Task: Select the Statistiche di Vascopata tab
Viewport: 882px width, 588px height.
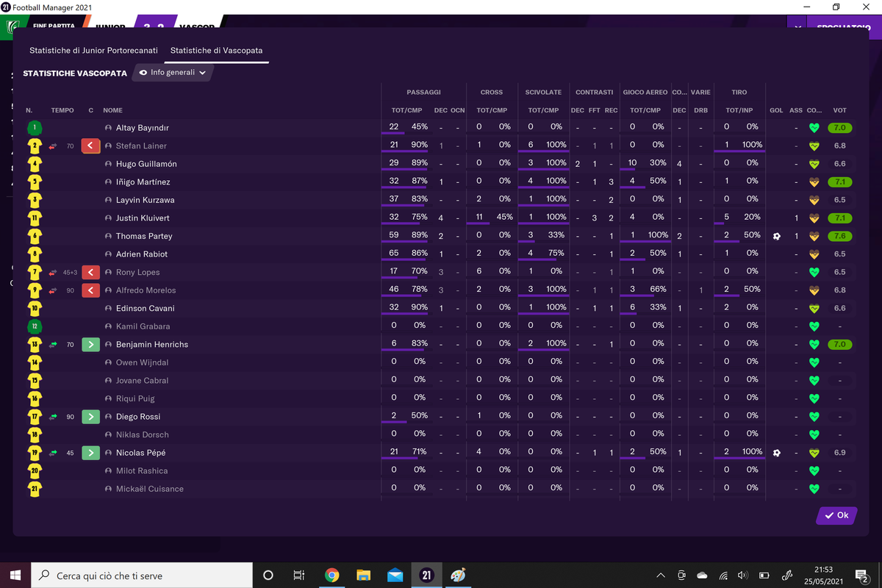Action: click(x=216, y=51)
